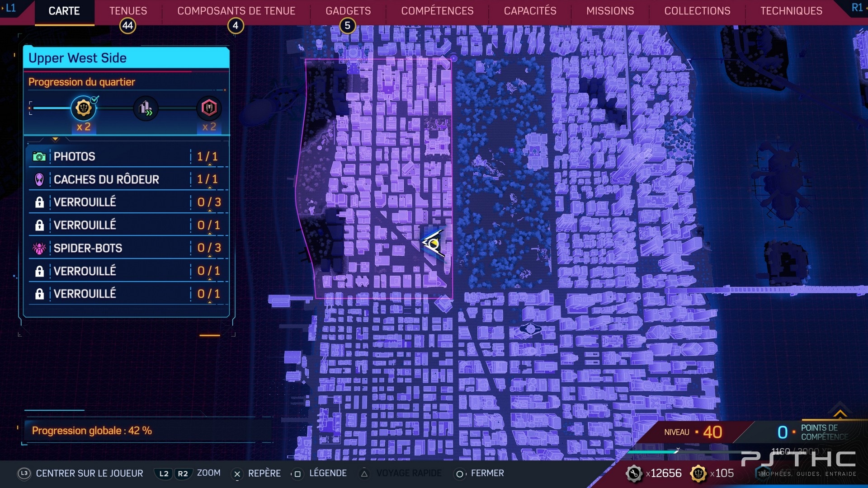Click Progression globale 42 % text
Viewport: 868px width, 488px height.
92,431
